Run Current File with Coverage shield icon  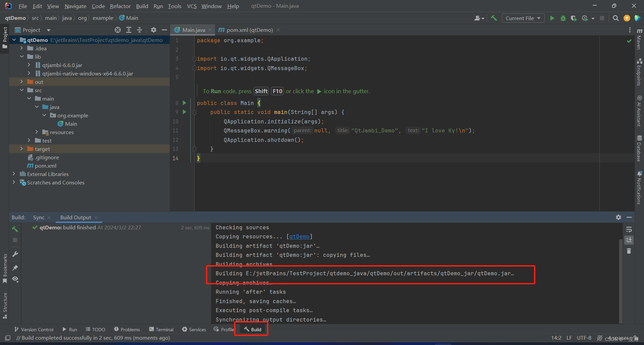click(x=574, y=18)
